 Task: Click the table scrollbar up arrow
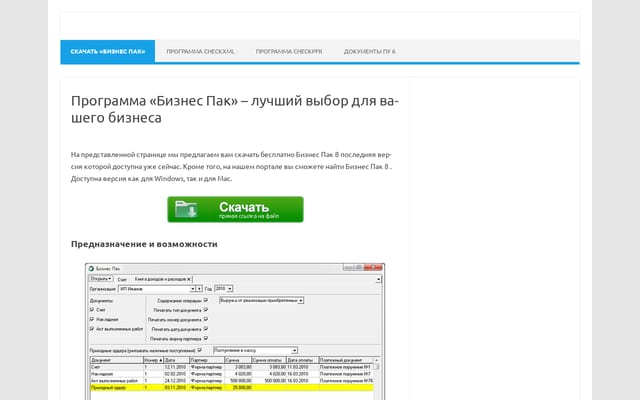[x=376, y=360]
